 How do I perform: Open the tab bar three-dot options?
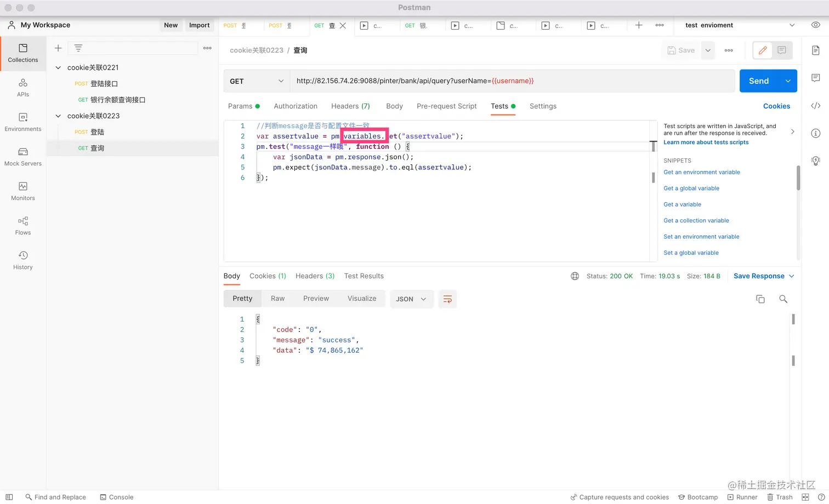pyautogui.click(x=660, y=25)
